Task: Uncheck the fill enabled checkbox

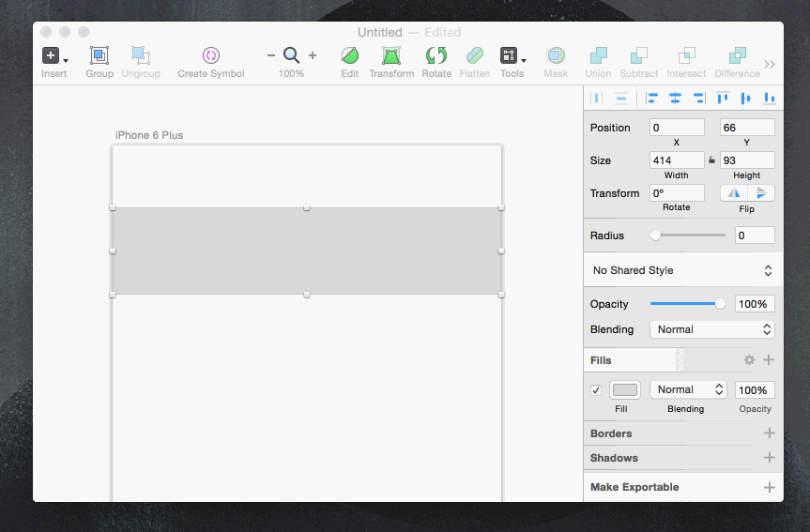Action: pos(596,390)
